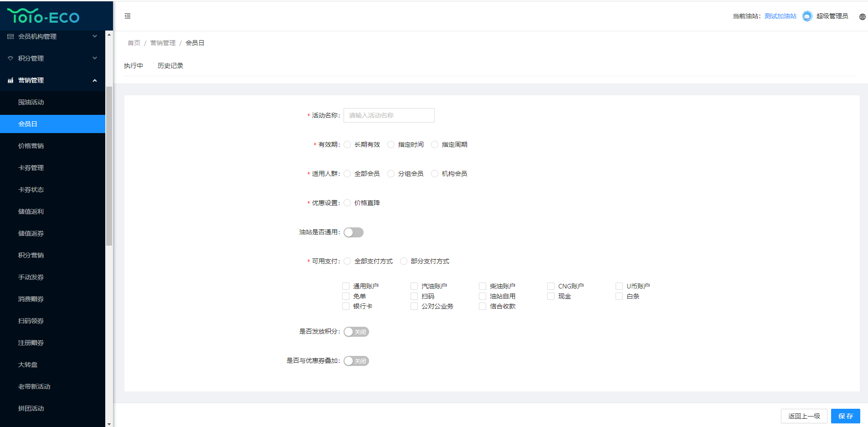Toggle the 油站是否通用 switch
The height and width of the screenshot is (427, 868).
[354, 232]
